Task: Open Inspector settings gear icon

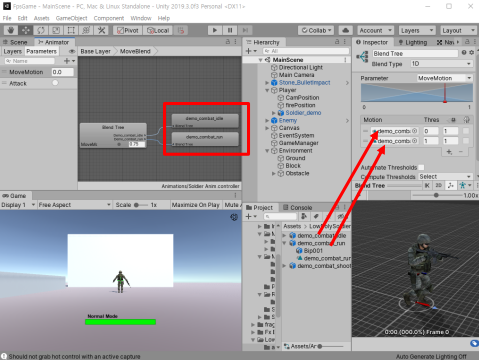Action: tap(471, 53)
